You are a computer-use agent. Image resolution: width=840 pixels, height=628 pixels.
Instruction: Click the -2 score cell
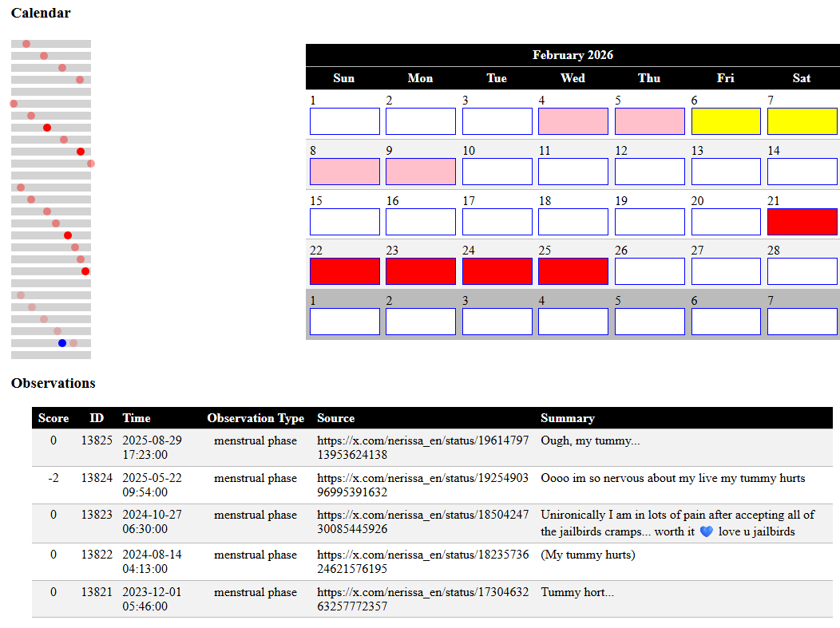53,478
